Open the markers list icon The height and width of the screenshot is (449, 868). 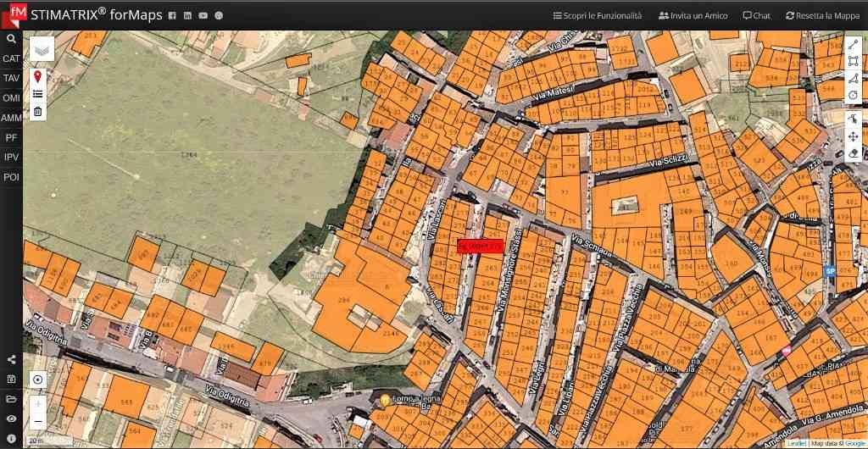coord(37,94)
